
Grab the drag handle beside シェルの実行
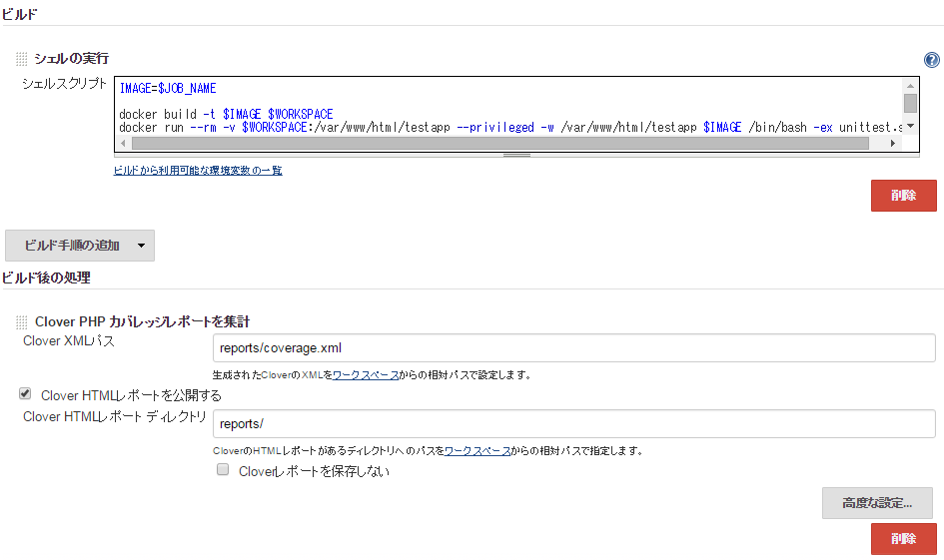[x=22, y=59]
